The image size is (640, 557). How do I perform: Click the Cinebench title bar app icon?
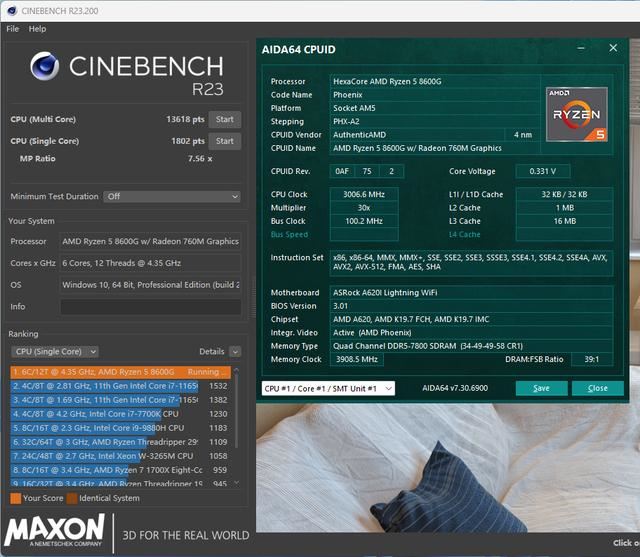coord(12,10)
